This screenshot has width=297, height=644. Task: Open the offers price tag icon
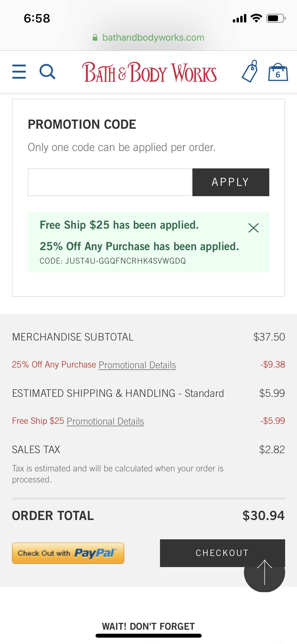coord(249,71)
